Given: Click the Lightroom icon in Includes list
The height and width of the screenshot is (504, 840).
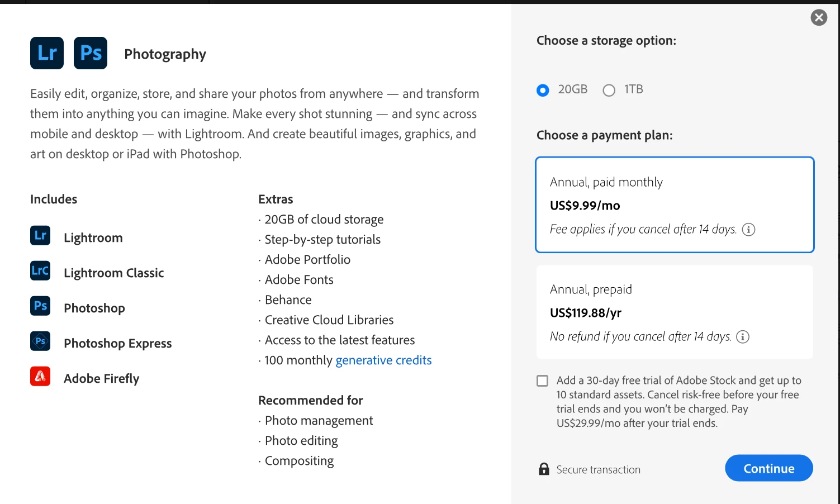Looking at the screenshot, I should click(x=40, y=236).
